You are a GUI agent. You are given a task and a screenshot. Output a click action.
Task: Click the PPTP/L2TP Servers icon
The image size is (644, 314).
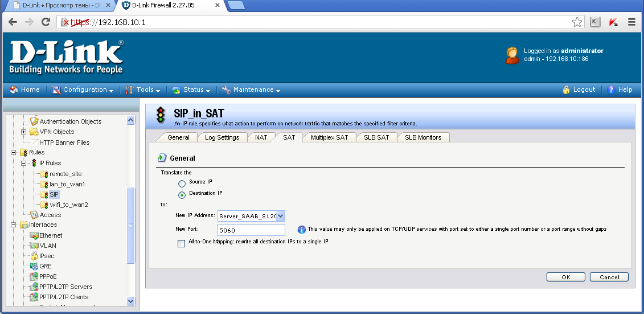click(x=34, y=287)
